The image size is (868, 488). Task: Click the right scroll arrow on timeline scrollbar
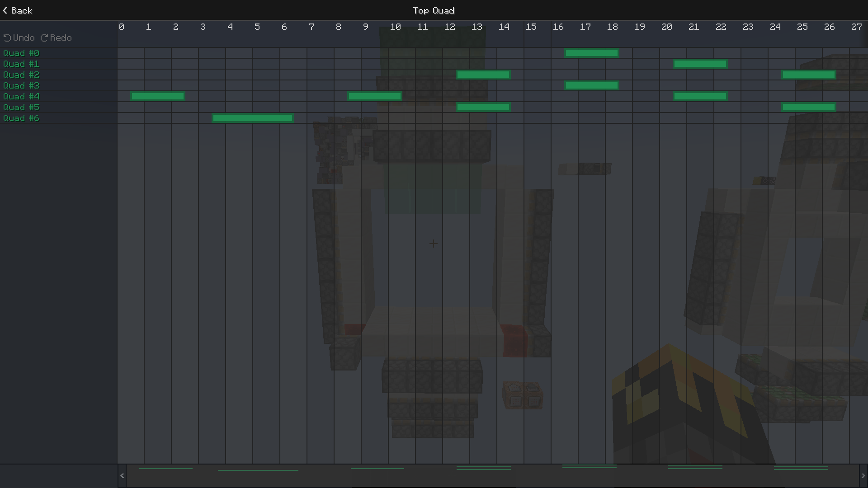pyautogui.click(x=863, y=476)
